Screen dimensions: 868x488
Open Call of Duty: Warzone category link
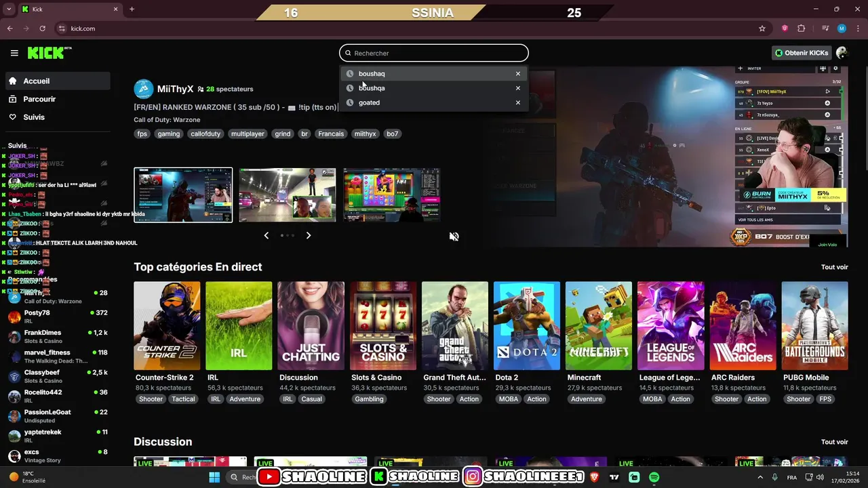[167, 120]
